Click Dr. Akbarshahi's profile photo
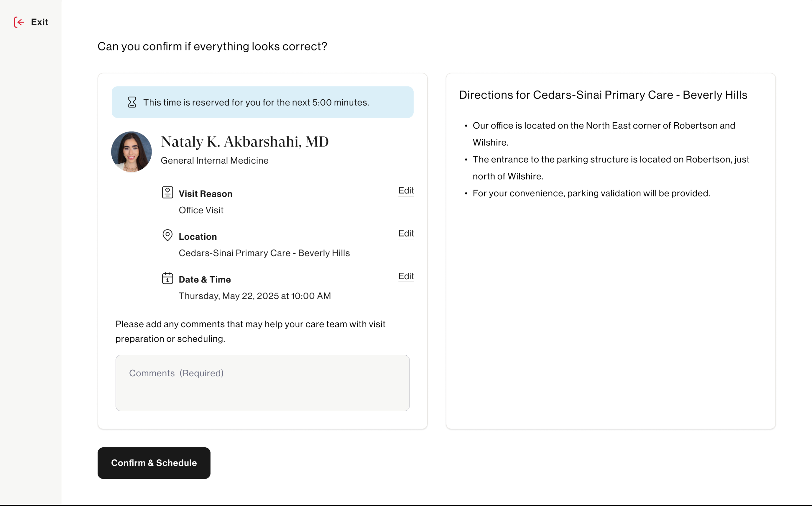 (x=132, y=152)
